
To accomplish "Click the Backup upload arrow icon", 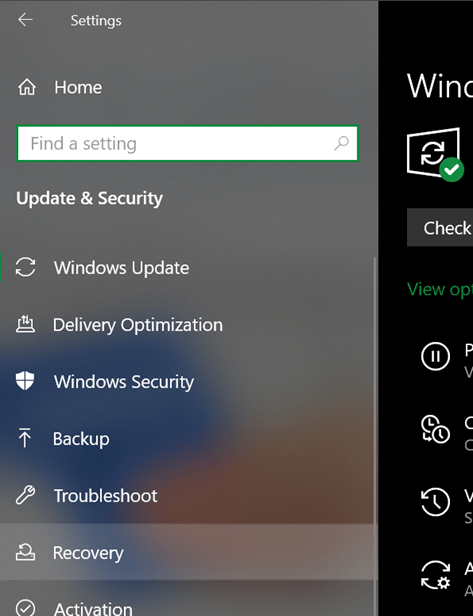I will [x=25, y=438].
